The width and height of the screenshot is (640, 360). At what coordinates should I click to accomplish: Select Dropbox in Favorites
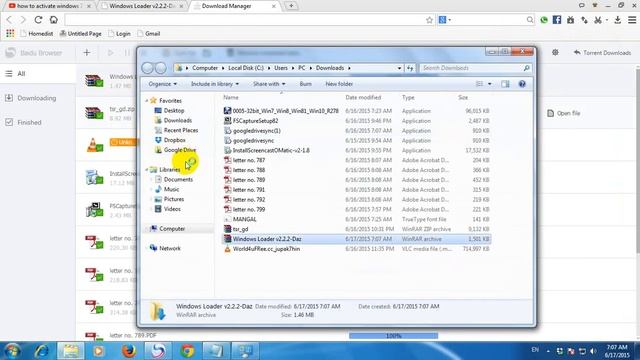(x=170, y=140)
